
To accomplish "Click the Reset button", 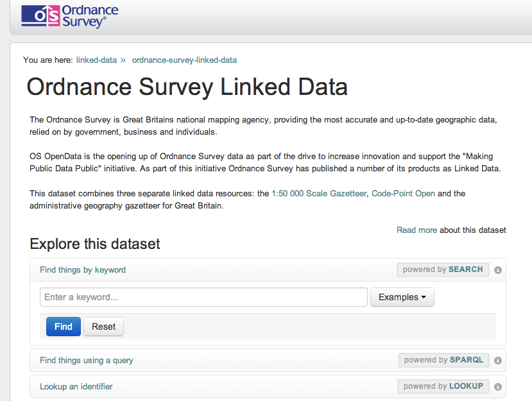I will pos(103,327).
